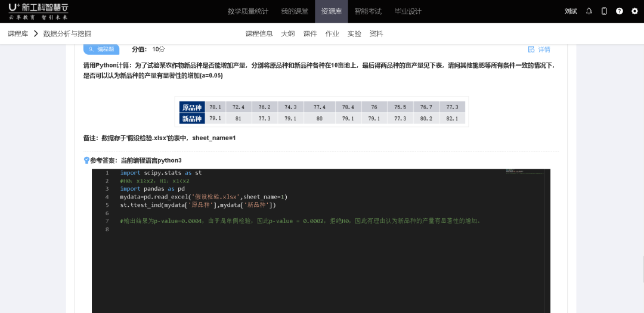Viewport: 644px width, 313px height.
Task: Go back to 课程库 breadcrumb
Action: tap(18, 33)
